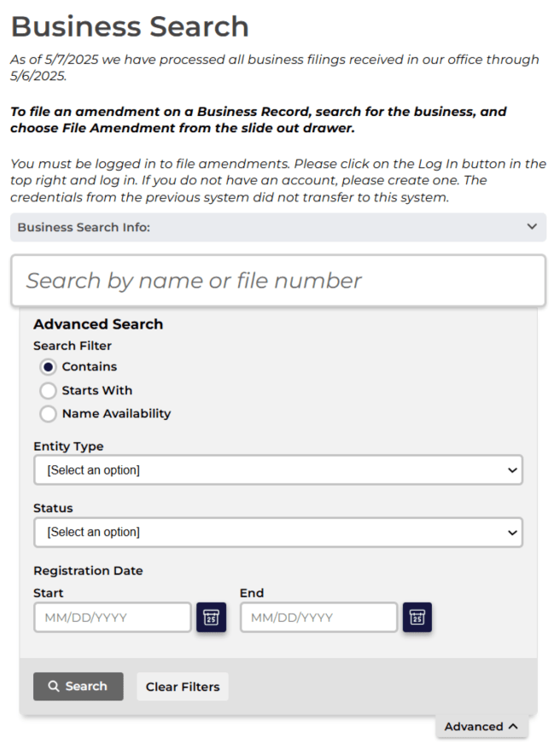Click the Entity Type dropdown arrow
Viewport: 555px width, 756px height.
point(512,470)
